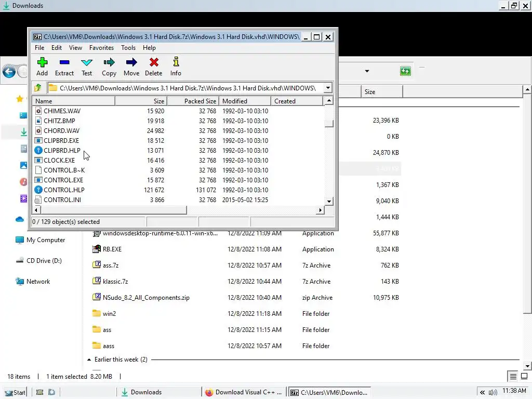Switch to details view icon in status bar
The height and width of the screenshot is (399, 532).
click(x=513, y=376)
